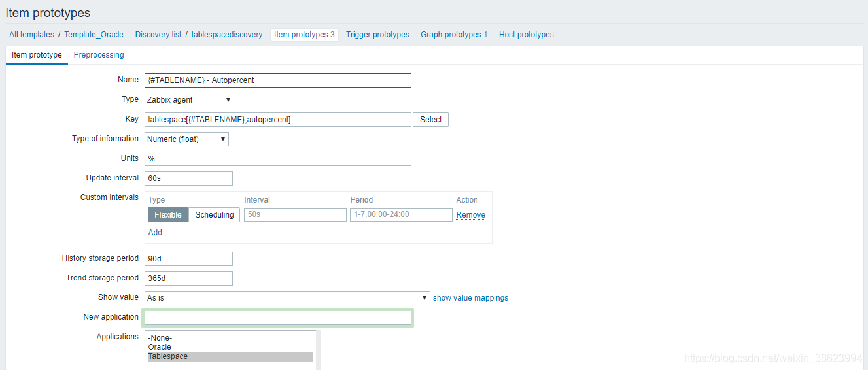This screenshot has width=868, height=370.
Task: Focus the Update interval field
Action: (188, 178)
